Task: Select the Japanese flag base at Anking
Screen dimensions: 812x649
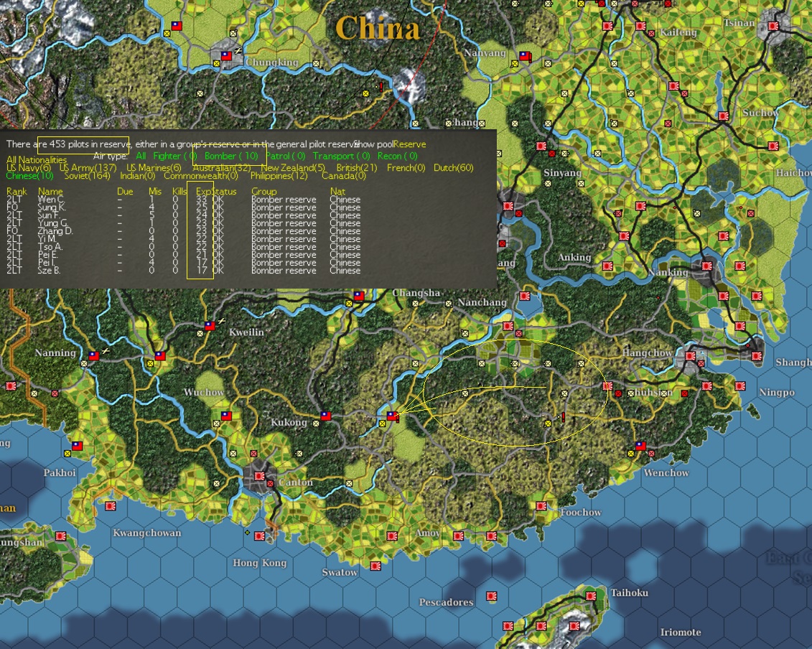Action: tap(607, 266)
